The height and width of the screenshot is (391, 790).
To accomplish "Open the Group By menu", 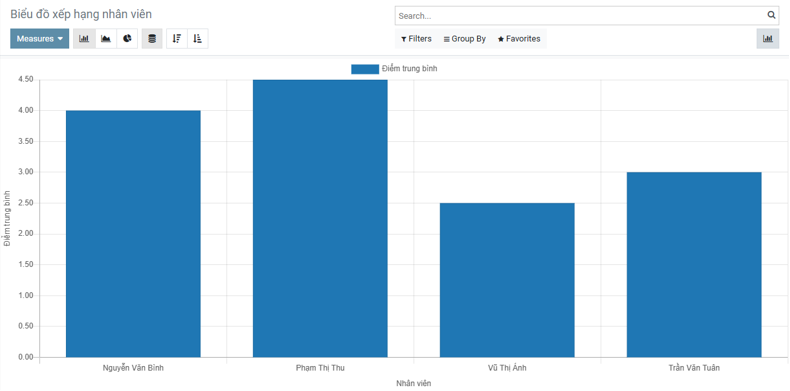I will (465, 39).
